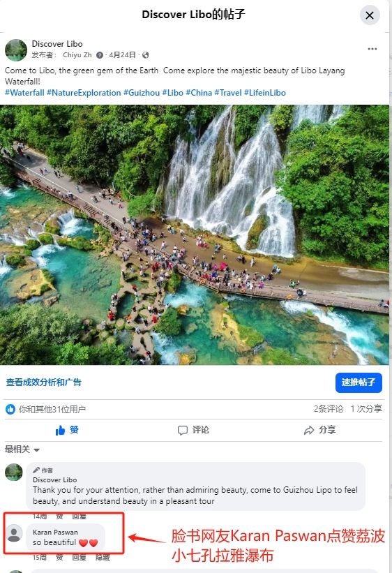The image size is (392, 573).
Task: Open the #Guizhou hashtag link
Action: coord(142,93)
